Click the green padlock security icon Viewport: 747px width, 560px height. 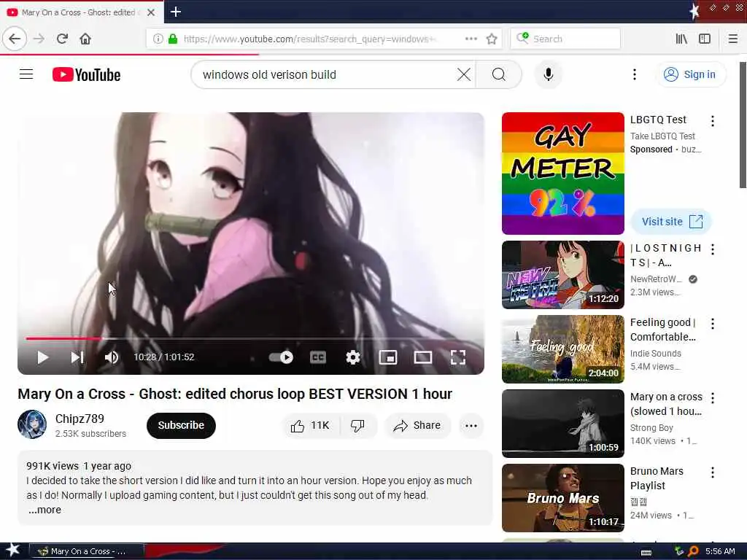click(x=173, y=39)
